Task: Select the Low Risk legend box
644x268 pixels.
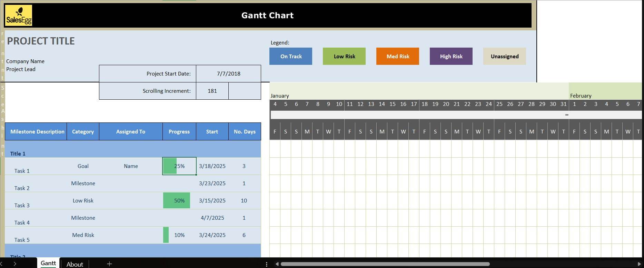Action: [344, 56]
